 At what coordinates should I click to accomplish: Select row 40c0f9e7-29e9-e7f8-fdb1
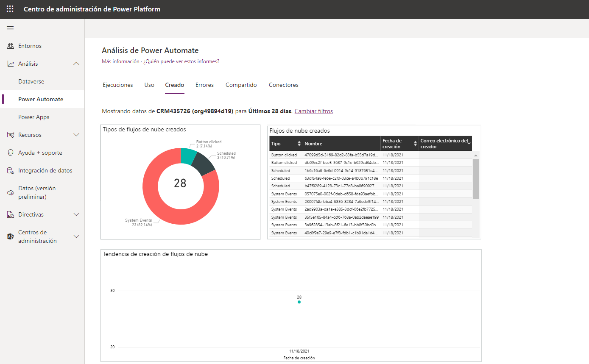371,233
